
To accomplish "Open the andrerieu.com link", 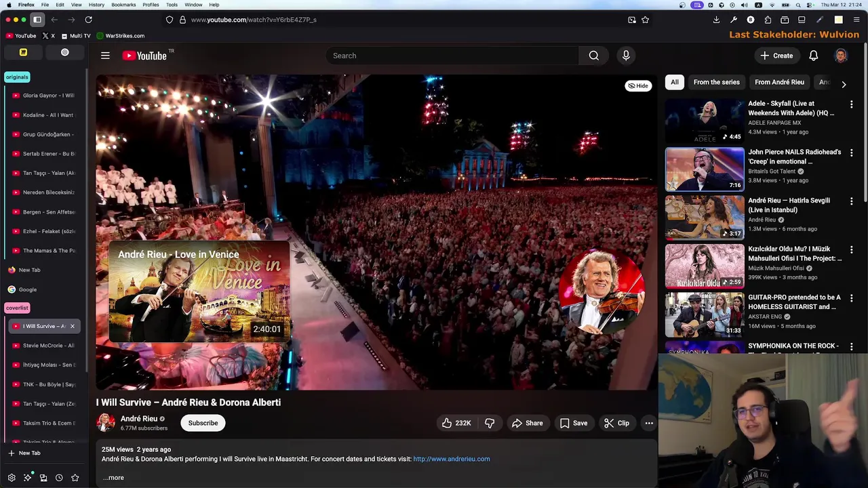I will click(x=452, y=459).
